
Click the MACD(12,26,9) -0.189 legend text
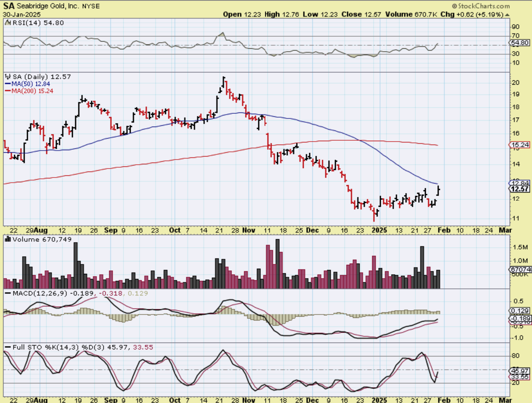54,293
